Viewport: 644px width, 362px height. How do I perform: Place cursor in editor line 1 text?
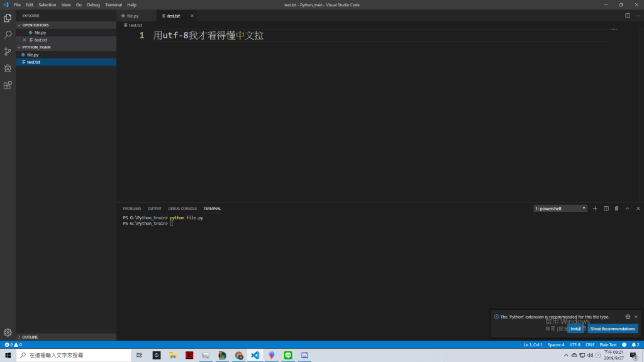coord(208,36)
